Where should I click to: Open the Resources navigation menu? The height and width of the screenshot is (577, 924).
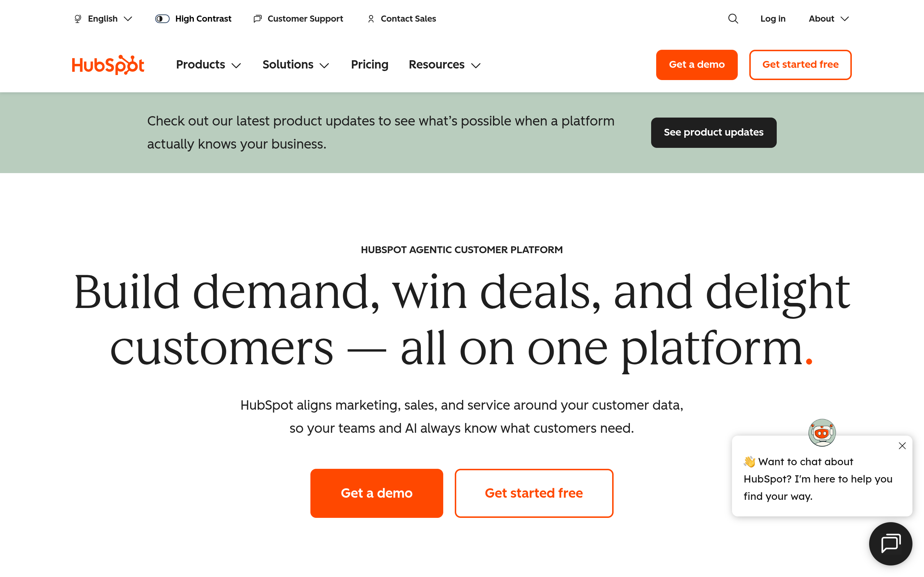click(444, 65)
